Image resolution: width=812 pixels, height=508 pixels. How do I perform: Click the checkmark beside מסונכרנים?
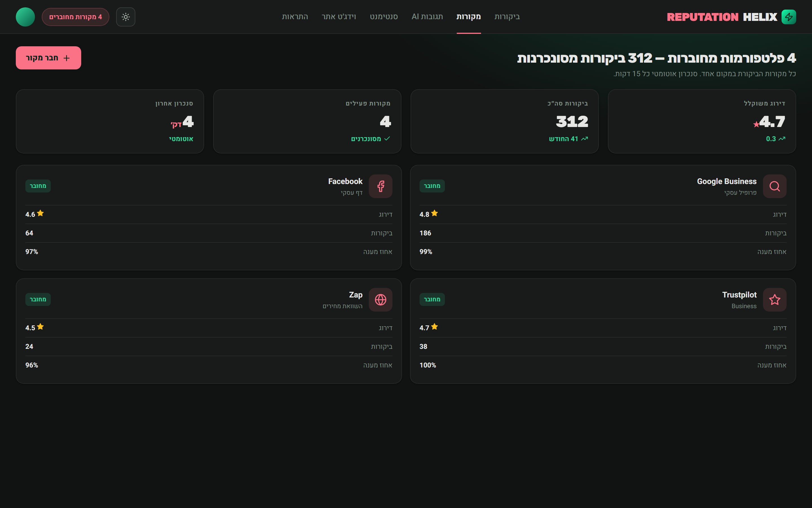387,139
